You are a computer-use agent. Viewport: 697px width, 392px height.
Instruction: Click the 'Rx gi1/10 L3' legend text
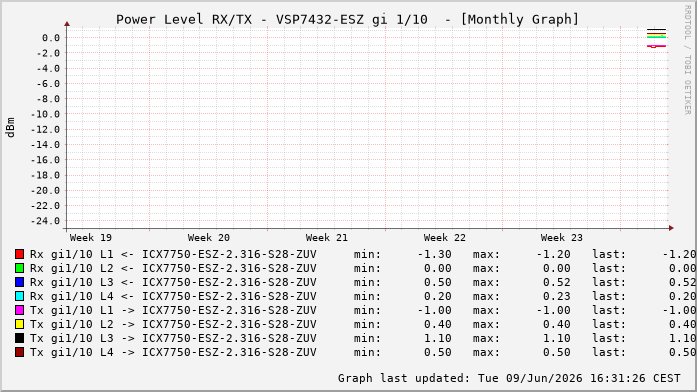point(72,282)
